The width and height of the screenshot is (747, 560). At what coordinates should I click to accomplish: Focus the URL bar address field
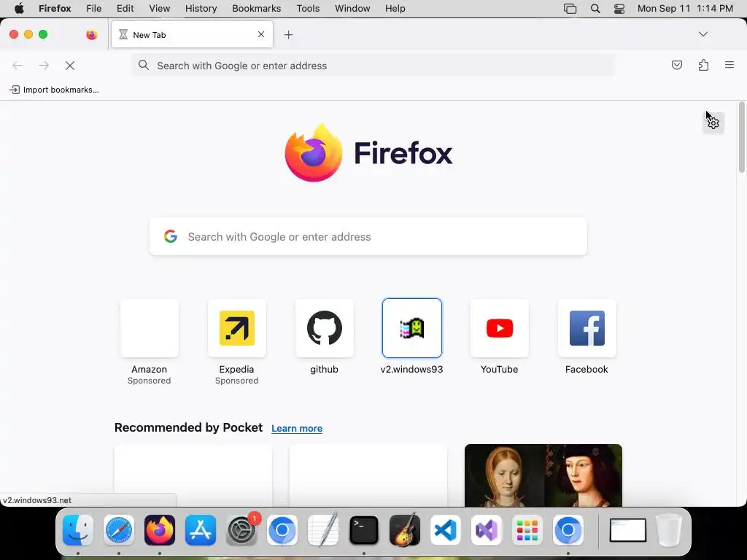pos(373,66)
